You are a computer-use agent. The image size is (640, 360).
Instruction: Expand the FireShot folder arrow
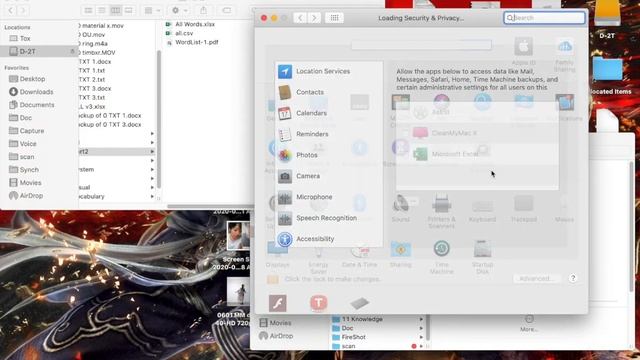click(x=421, y=337)
